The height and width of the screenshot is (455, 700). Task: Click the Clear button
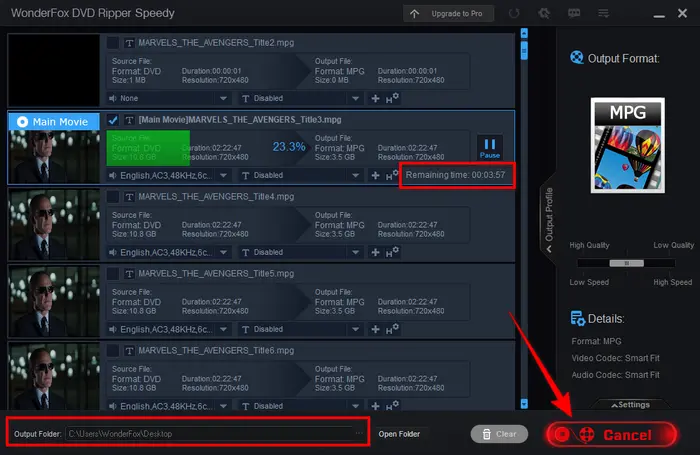coord(499,434)
